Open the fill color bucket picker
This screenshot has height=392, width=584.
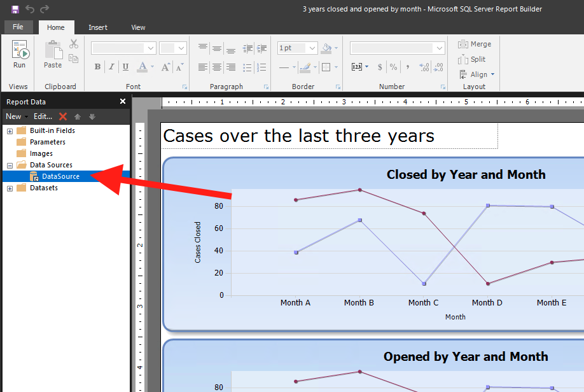(x=327, y=48)
